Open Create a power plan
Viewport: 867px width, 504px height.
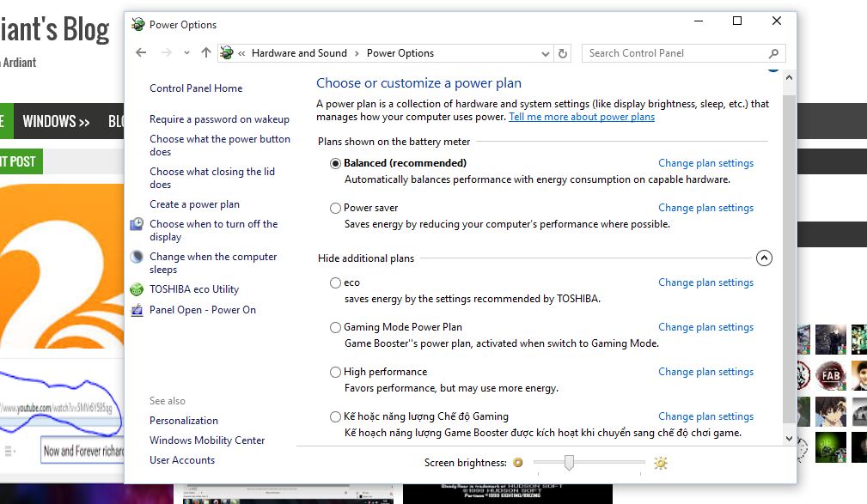[x=194, y=204]
